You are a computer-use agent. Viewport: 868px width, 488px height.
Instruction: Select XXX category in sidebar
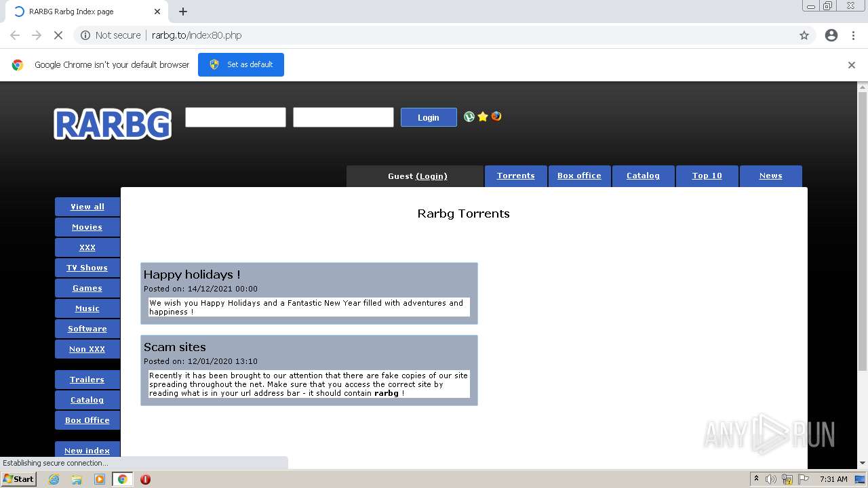87,247
